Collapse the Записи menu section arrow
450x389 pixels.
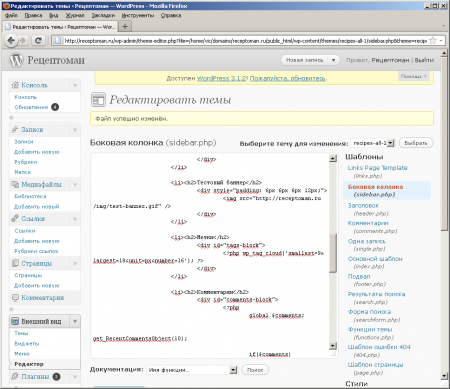[75, 130]
